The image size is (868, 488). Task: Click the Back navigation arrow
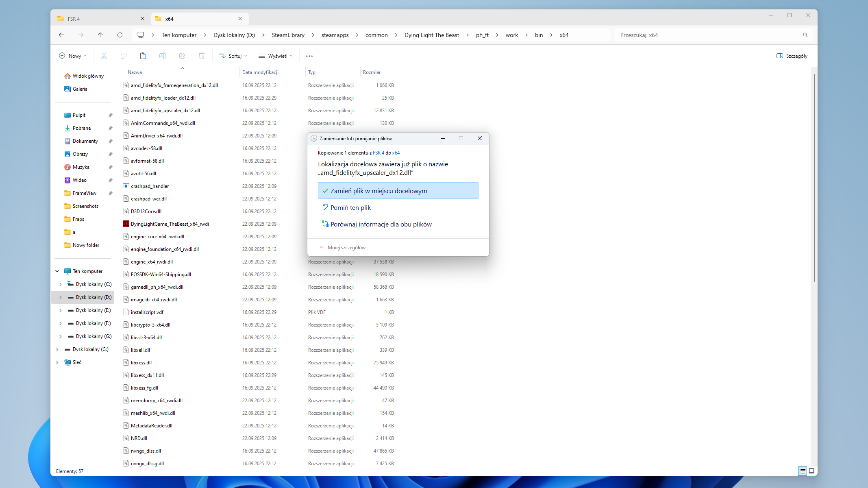[x=61, y=35]
